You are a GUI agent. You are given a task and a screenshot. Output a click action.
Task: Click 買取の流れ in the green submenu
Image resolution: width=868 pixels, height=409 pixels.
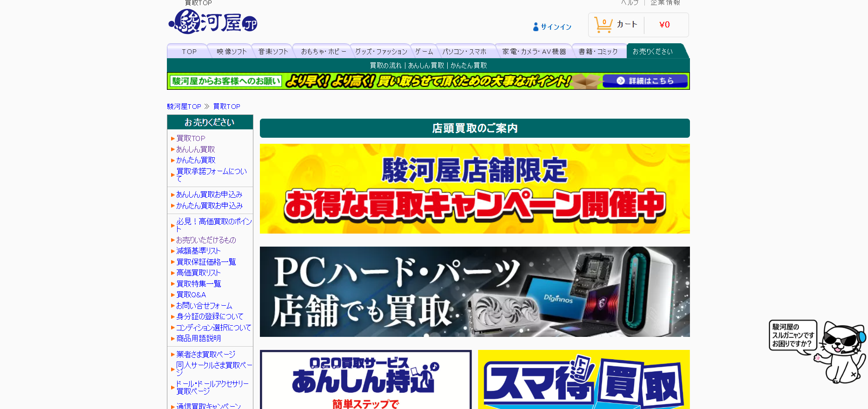(x=385, y=66)
